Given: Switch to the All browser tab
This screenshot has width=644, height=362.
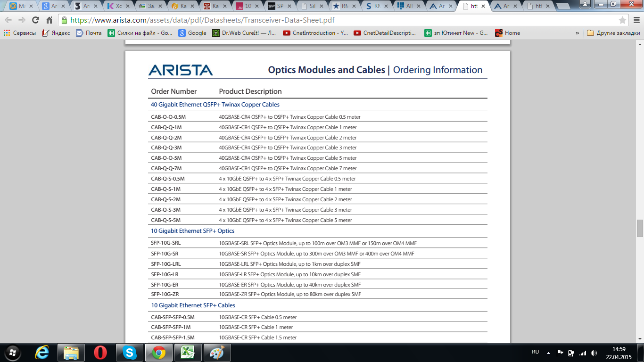Looking at the screenshot, I should [406, 6].
